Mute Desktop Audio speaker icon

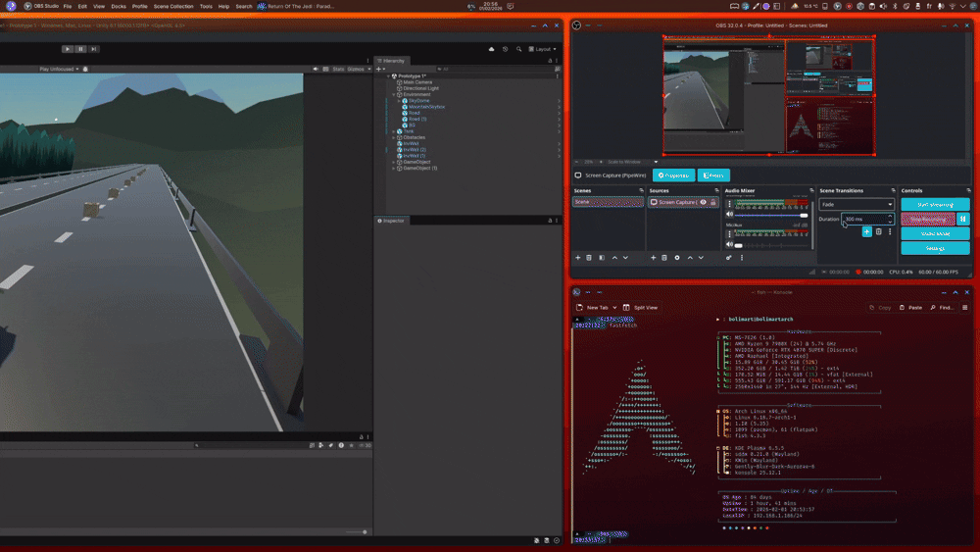tap(729, 215)
